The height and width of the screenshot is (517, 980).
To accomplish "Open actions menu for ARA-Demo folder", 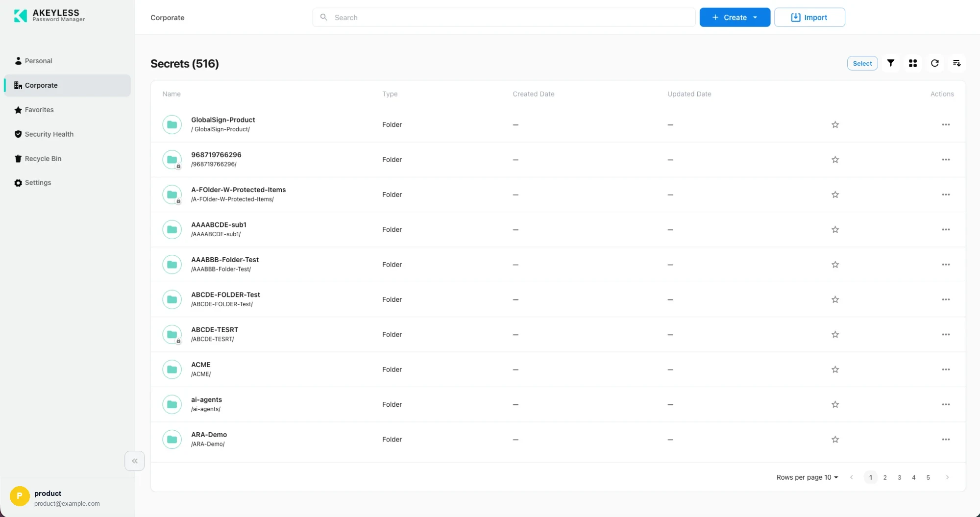I will click(945, 440).
